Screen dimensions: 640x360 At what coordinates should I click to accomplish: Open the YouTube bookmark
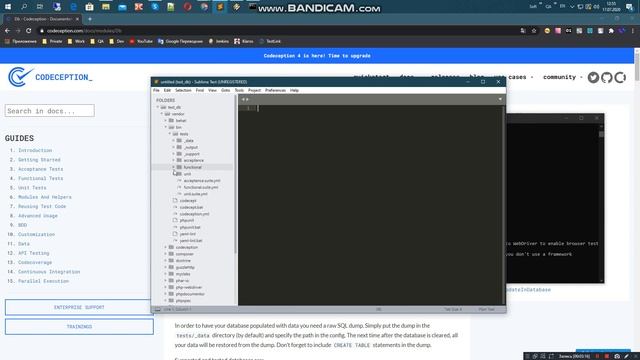[x=141, y=41]
